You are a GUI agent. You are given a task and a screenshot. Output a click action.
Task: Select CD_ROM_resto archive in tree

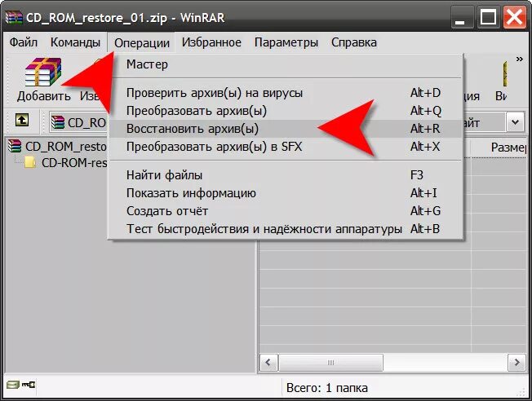[x=57, y=147]
